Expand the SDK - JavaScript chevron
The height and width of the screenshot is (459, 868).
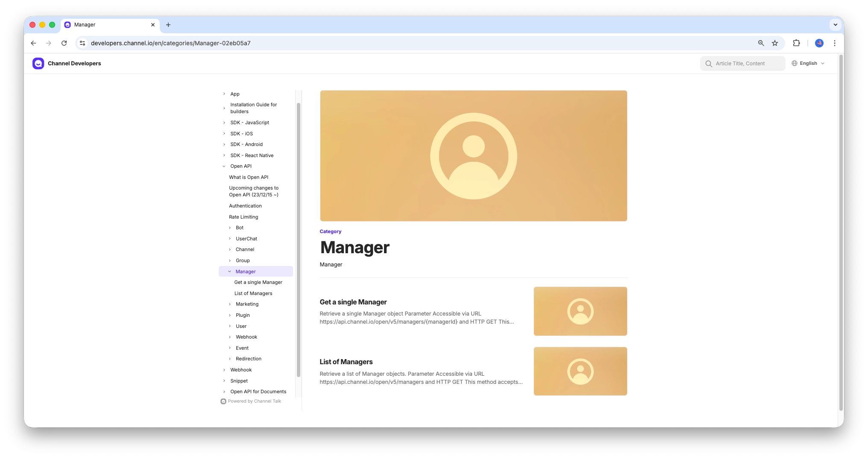224,123
